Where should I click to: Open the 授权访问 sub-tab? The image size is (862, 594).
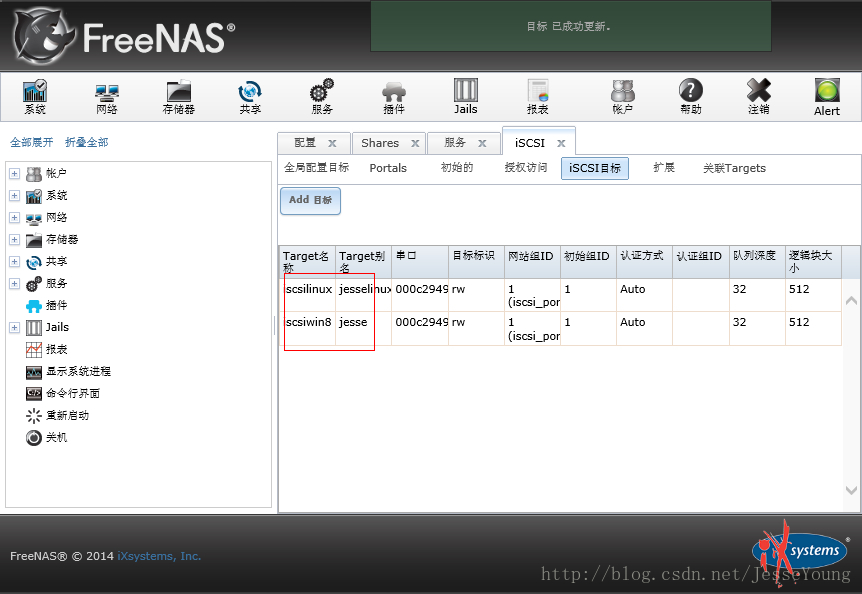526,168
